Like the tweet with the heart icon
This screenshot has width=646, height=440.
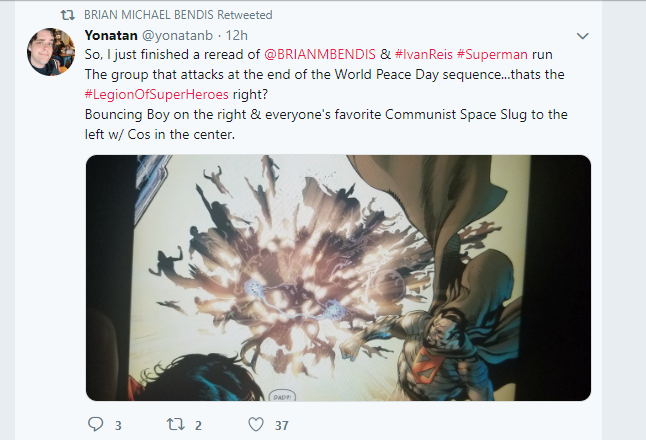point(256,424)
